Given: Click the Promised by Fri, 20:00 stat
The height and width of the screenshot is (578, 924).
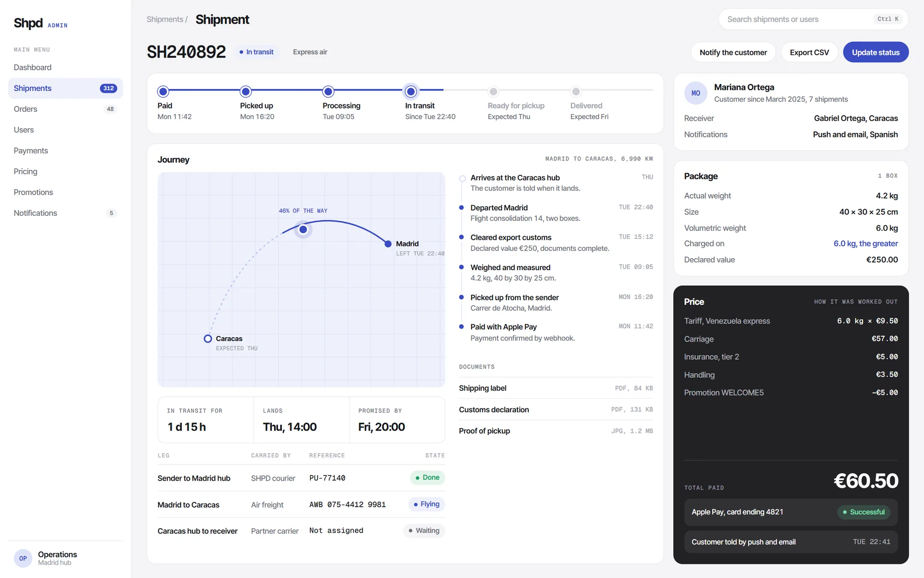Looking at the screenshot, I should click(397, 420).
